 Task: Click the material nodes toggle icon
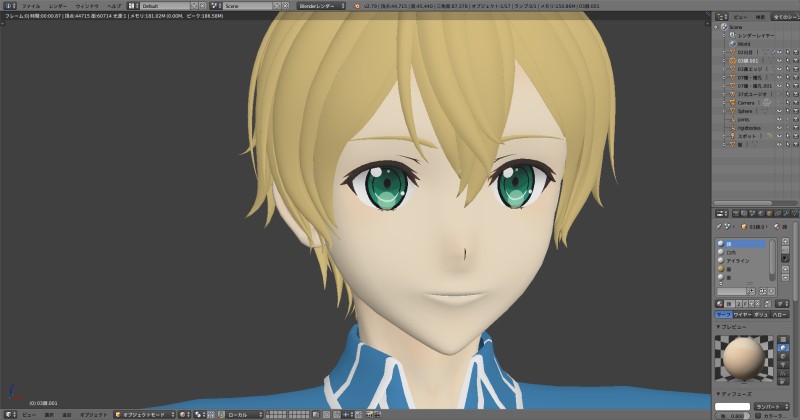point(767,303)
